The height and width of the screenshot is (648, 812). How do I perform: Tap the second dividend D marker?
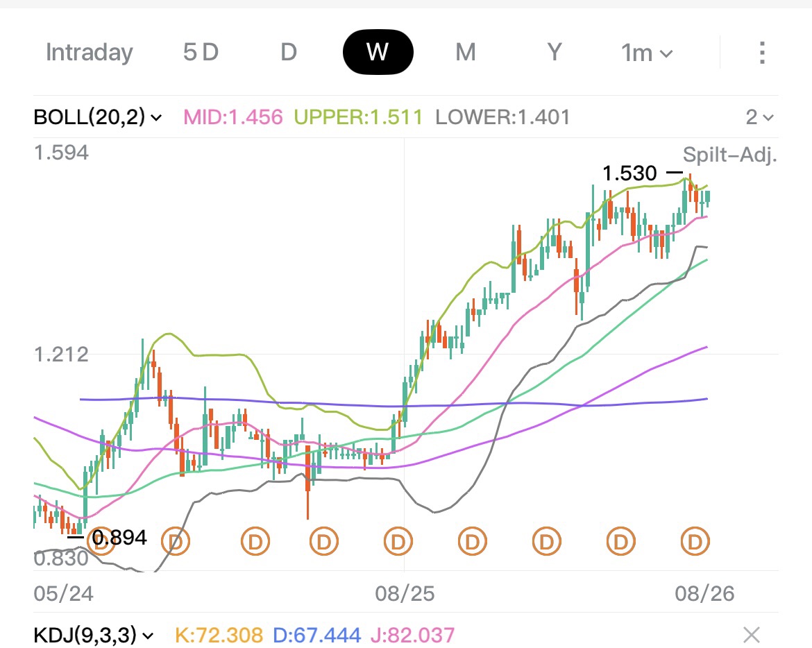(176, 541)
